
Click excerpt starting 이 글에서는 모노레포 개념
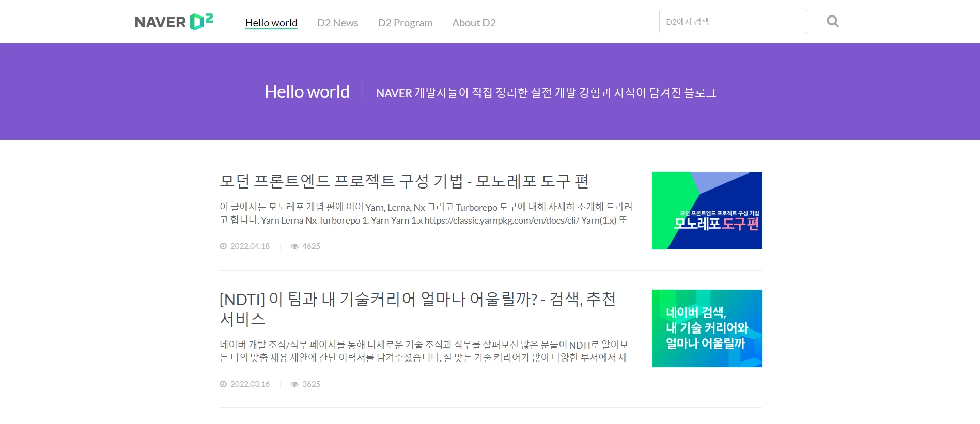(426, 213)
